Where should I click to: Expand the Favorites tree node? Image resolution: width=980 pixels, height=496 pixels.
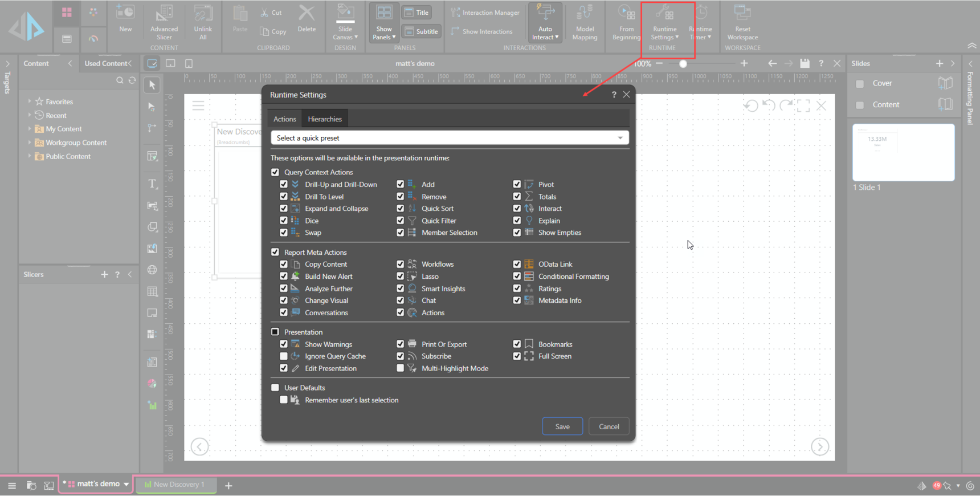click(30, 101)
